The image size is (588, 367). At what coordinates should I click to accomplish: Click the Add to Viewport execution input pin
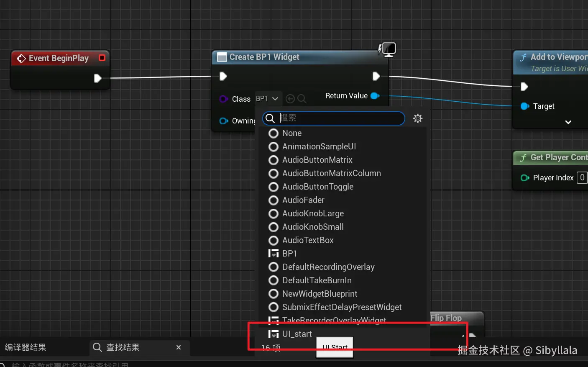[x=524, y=87]
